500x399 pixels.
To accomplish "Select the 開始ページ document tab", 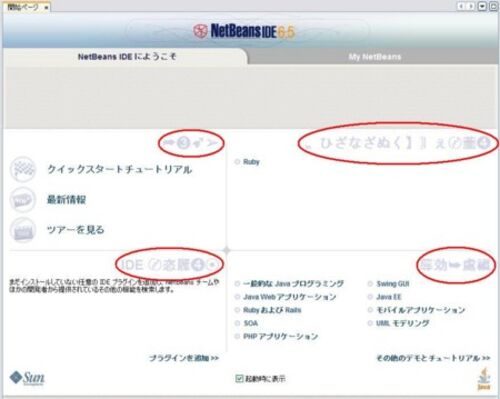I will pyautogui.click(x=23, y=7).
